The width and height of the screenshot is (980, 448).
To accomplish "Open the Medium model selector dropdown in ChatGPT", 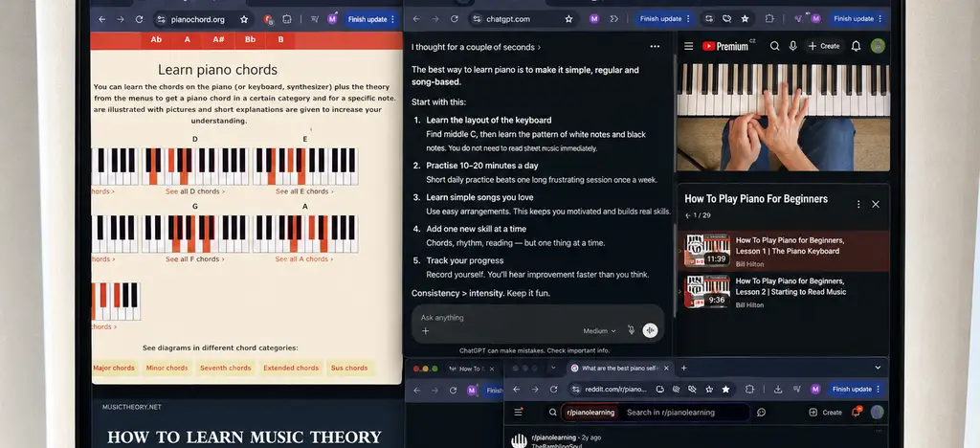I will click(599, 331).
